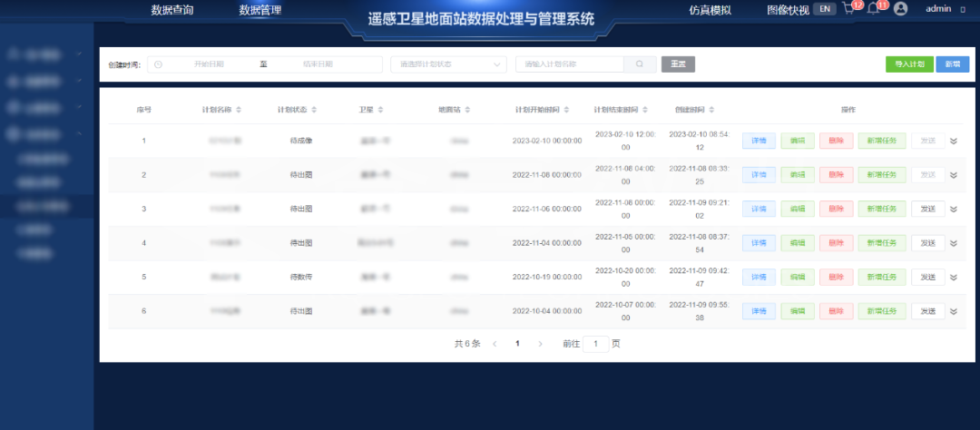Click 编辑 for row 2

coord(798,175)
